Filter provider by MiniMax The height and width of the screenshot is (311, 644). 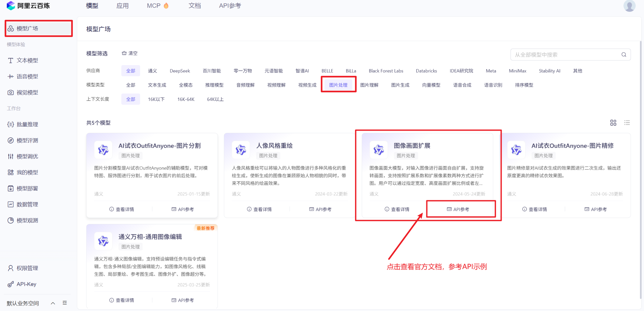(518, 71)
